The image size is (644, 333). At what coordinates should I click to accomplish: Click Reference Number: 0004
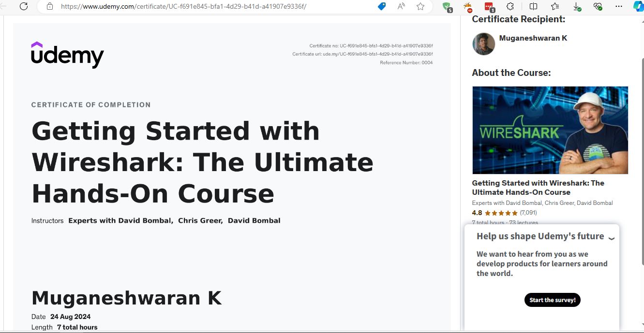tap(406, 63)
